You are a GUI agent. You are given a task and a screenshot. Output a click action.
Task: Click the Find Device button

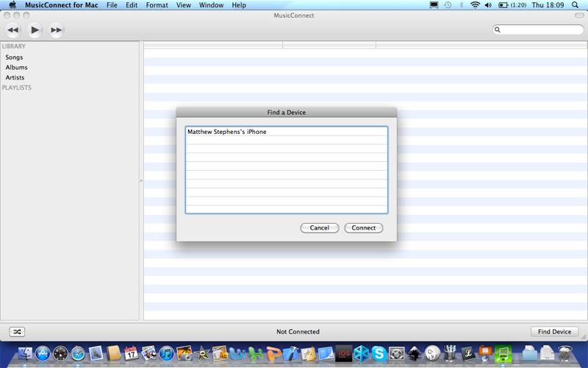[x=554, y=332]
